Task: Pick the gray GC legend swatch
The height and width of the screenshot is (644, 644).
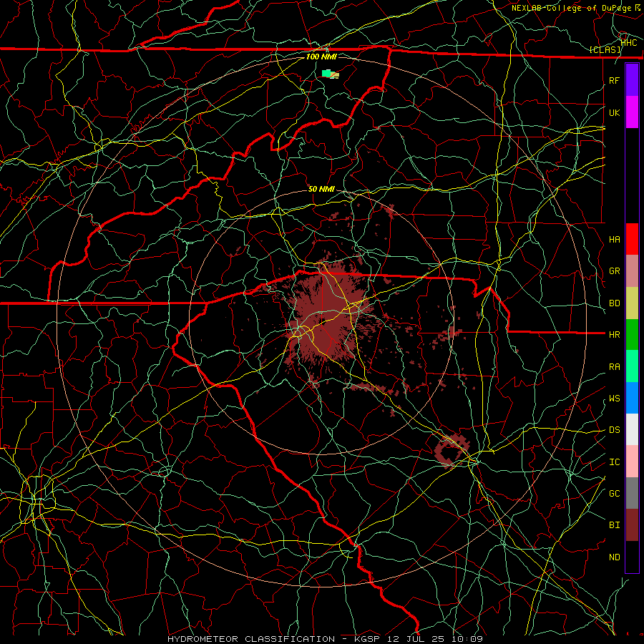Action: pyautogui.click(x=632, y=493)
